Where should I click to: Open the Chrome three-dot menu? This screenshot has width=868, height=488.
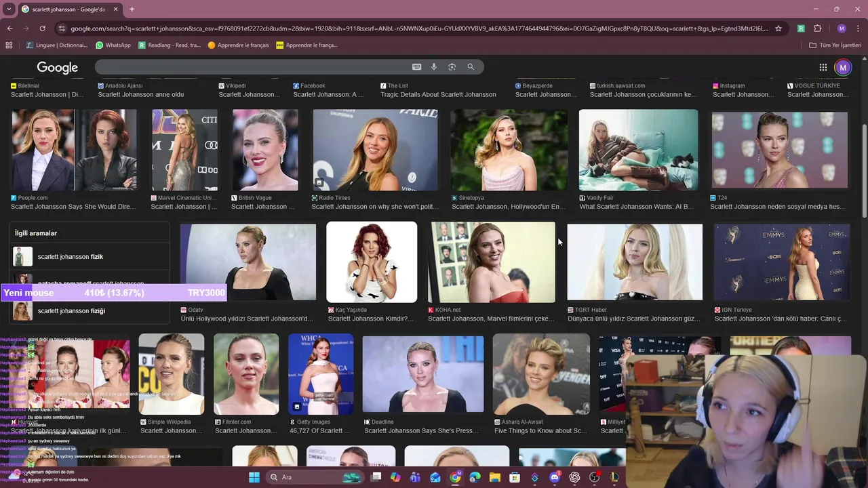(x=858, y=28)
